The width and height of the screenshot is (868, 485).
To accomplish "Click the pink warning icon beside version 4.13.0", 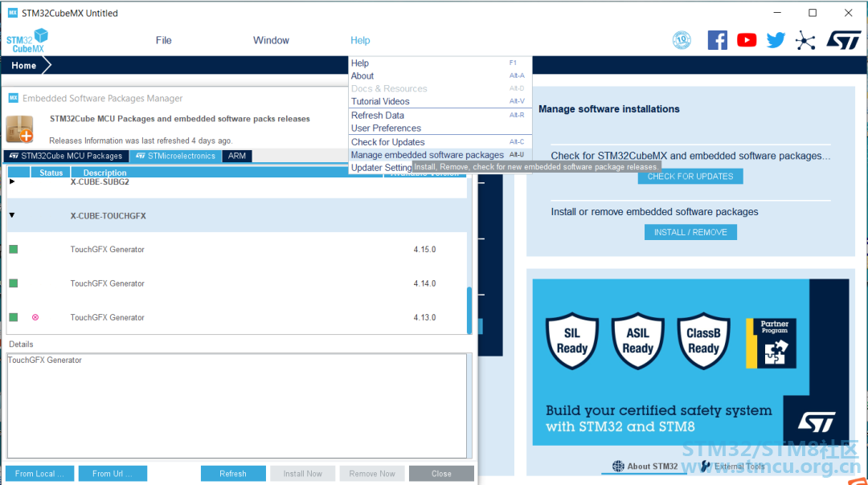I will pyautogui.click(x=35, y=317).
